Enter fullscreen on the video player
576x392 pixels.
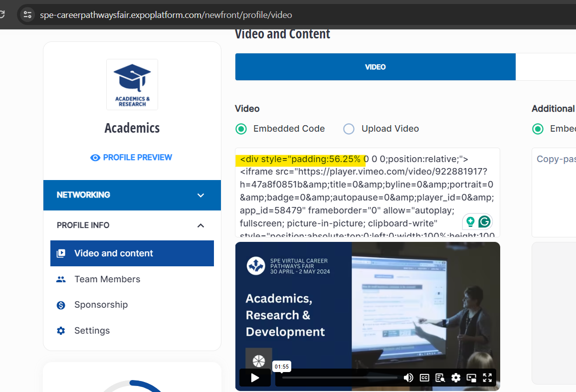[487, 378]
